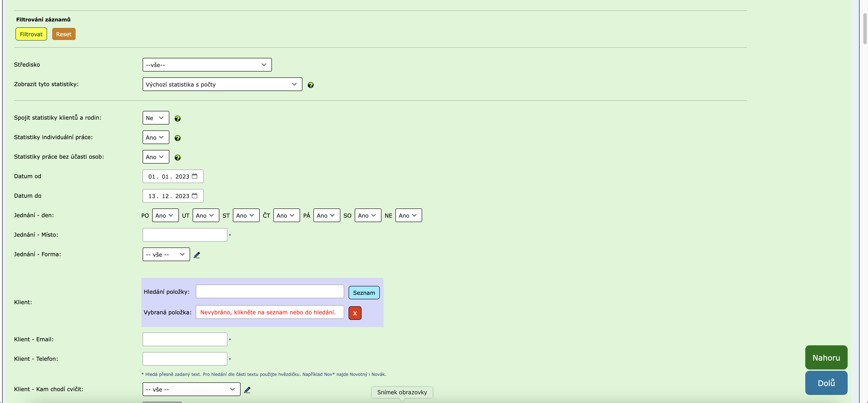Change the NE day Ano selector
This screenshot has width=868, height=403.
coord(408,215)
